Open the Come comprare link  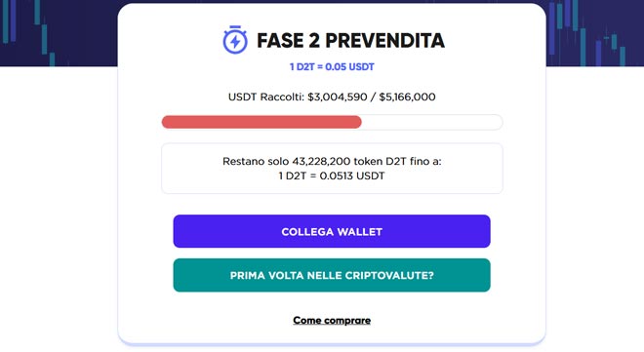[332, 320]
